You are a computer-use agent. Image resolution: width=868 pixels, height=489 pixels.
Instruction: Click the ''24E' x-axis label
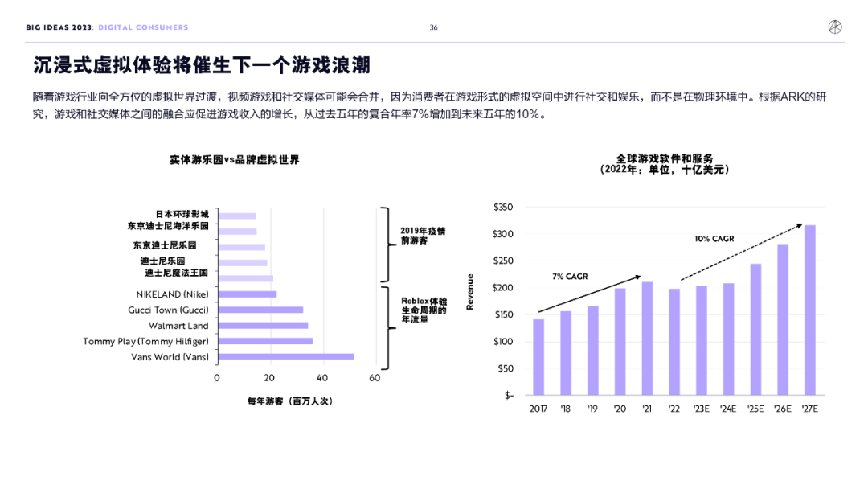coord(728,409)
